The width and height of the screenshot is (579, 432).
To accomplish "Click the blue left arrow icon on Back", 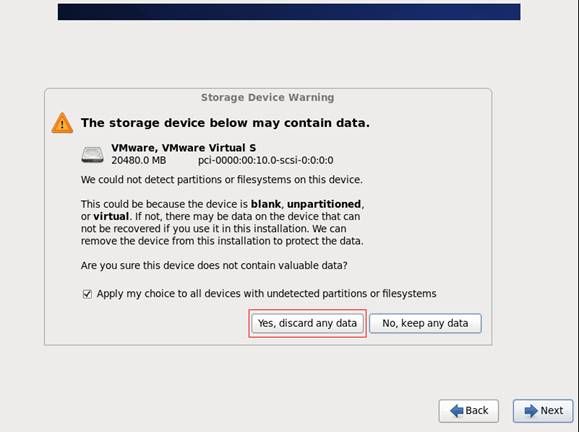I will pyautogui.click(x=457, y=411).
